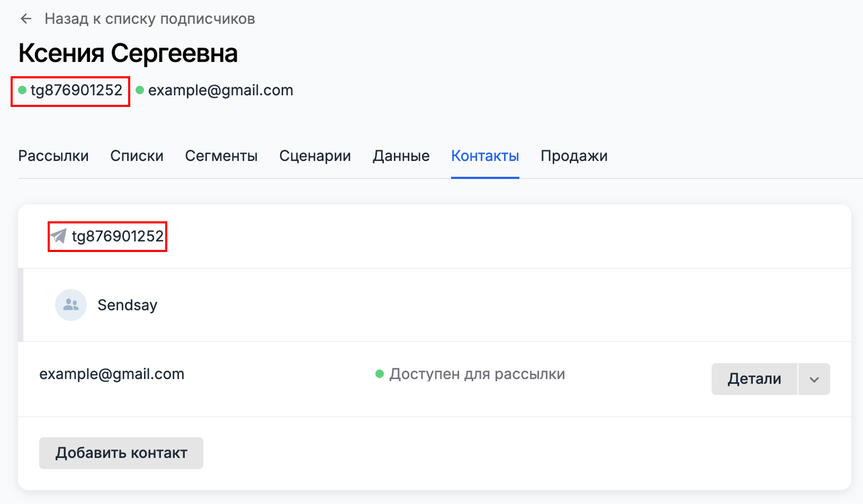The height and width of the screenshot is (504, 863).
Task: Open the Сегменты tab
Action: (221, 155)
